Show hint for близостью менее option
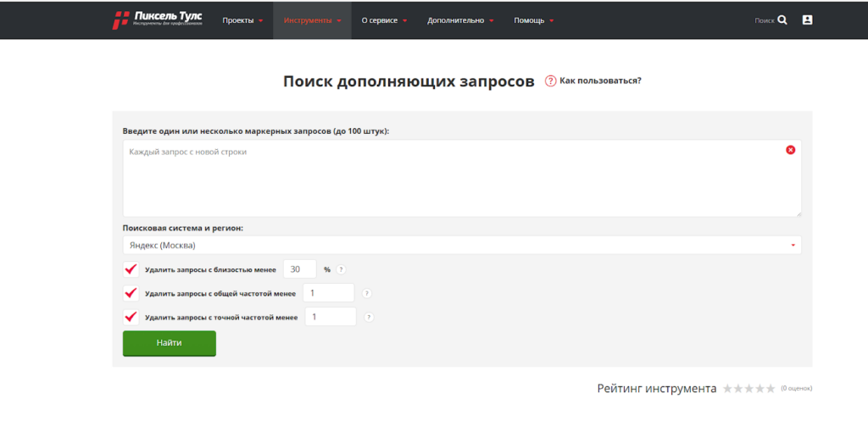868x421 pixels. coord(341,269)
